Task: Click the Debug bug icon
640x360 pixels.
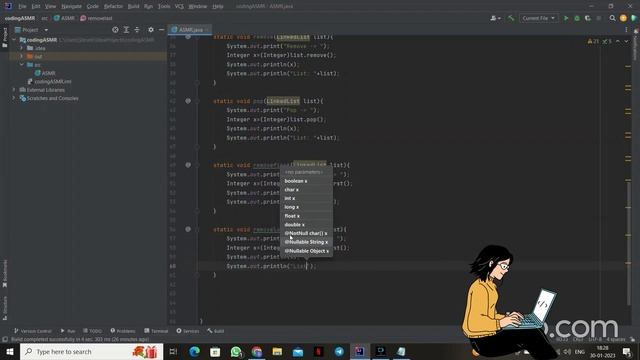Action: [x=577, y=18]
